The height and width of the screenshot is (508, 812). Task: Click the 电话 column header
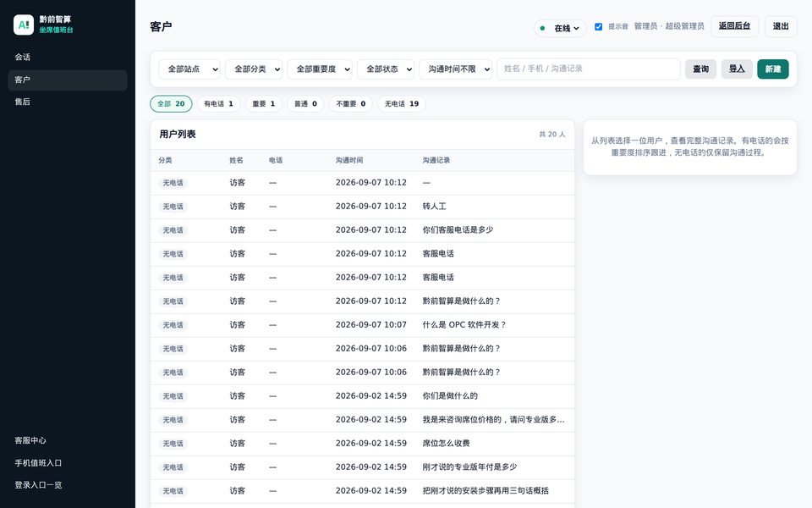click(x=276, y=160)
